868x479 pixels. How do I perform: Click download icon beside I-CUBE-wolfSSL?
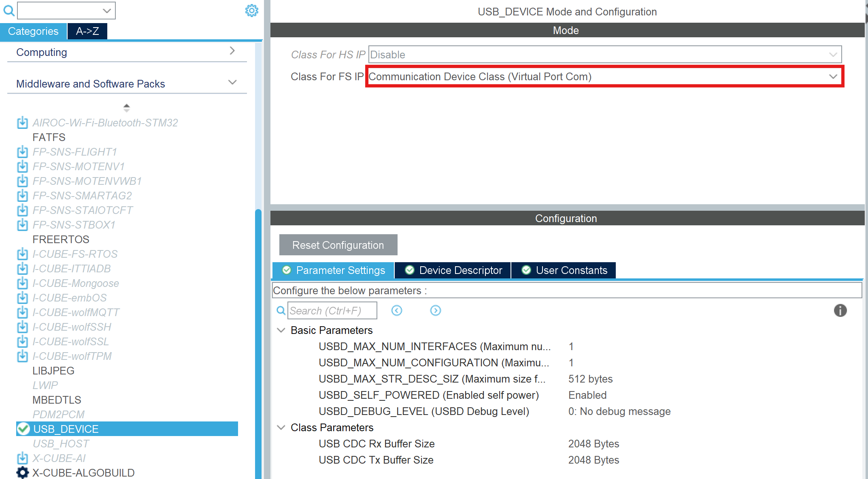pos(22,342)
